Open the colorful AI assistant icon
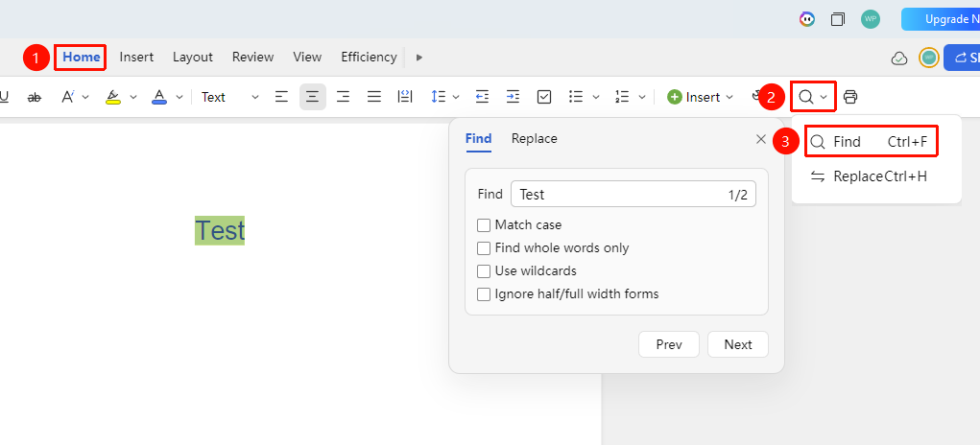Viewport: 980px width, 445px height. 807,19
